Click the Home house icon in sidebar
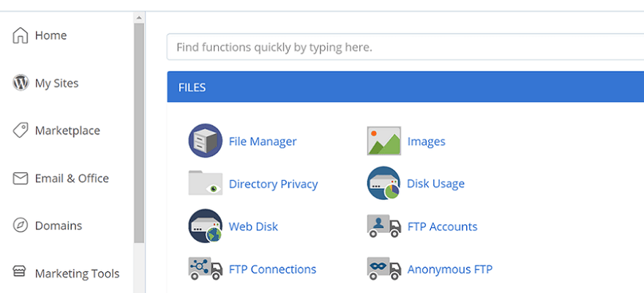This screenshot has height=293, width=644. point(20,35)
